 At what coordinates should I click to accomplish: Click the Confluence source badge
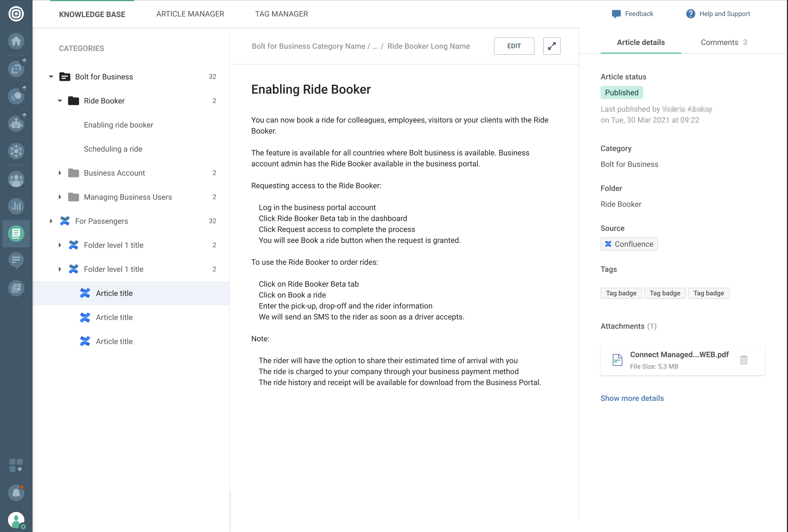[629, 244]
